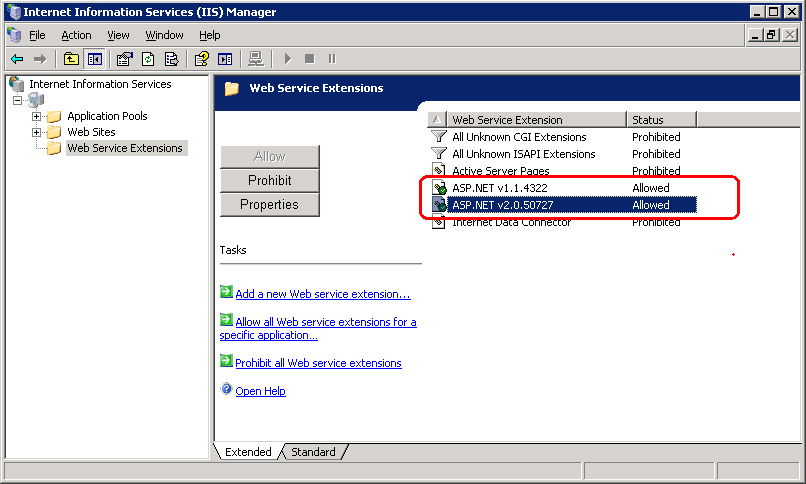Select Web Sites in the tree
The width and height of the screenshot is (806, 484).
pos(91,132)
